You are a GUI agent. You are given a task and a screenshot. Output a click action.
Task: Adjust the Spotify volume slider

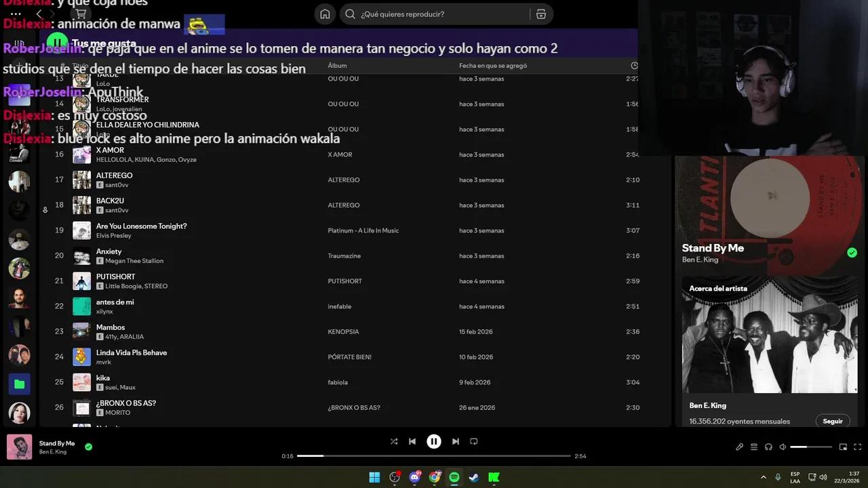[x=811, y=447]
